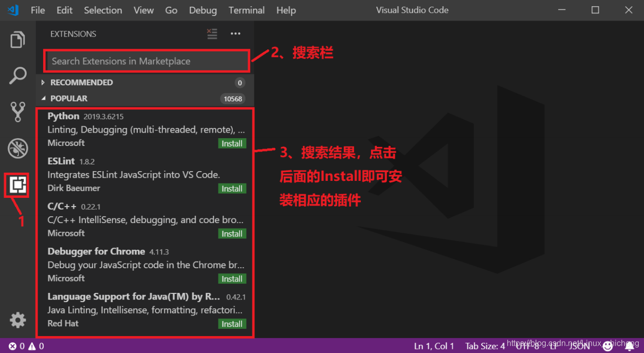Install Language Support for Java extension
Image resolution: width=644 pixels, height=353 pixels.
coord(232,324)
